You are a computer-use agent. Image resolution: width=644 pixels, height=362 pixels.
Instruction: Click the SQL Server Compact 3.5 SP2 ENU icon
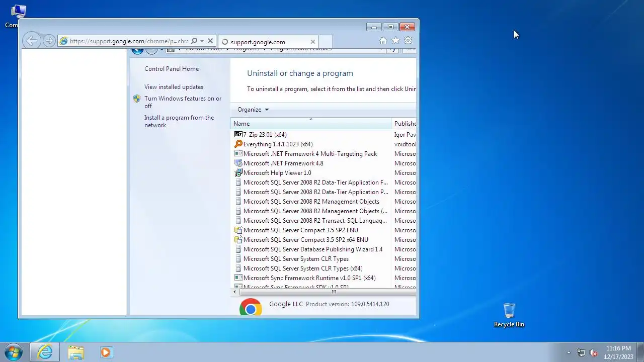(x=238, y=230)
